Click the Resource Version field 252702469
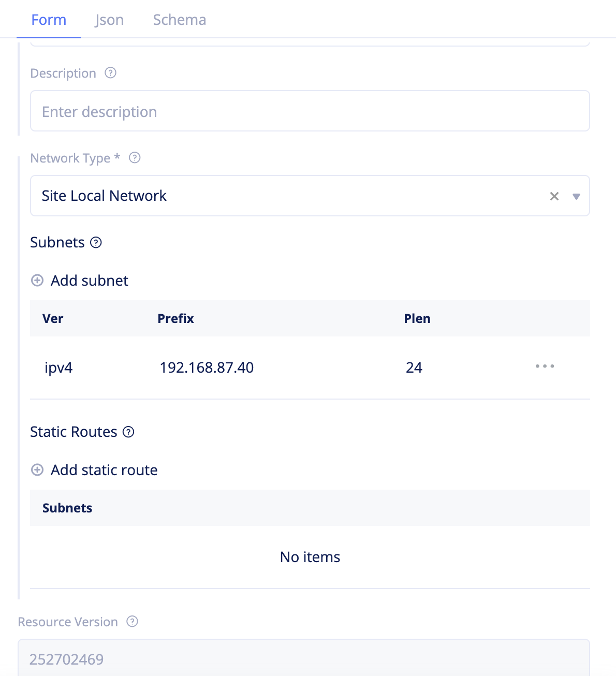This screenshot has height=676, width=616. coord(303,658)
